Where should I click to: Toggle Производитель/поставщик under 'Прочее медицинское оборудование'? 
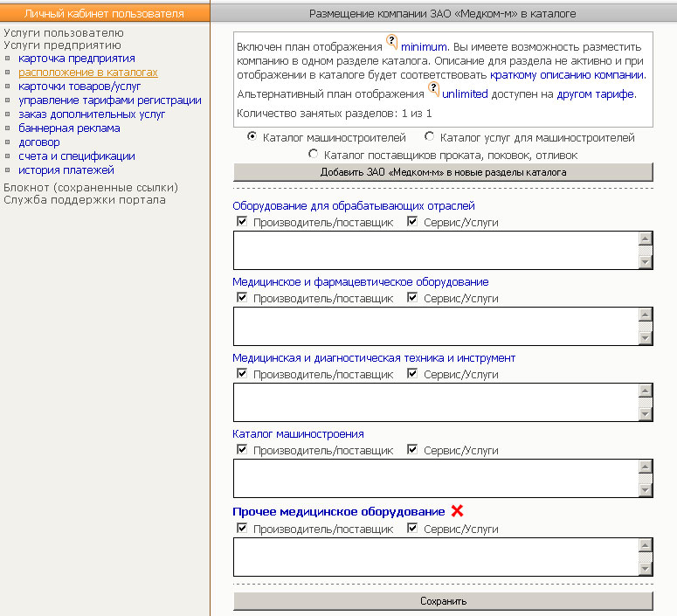242,528
